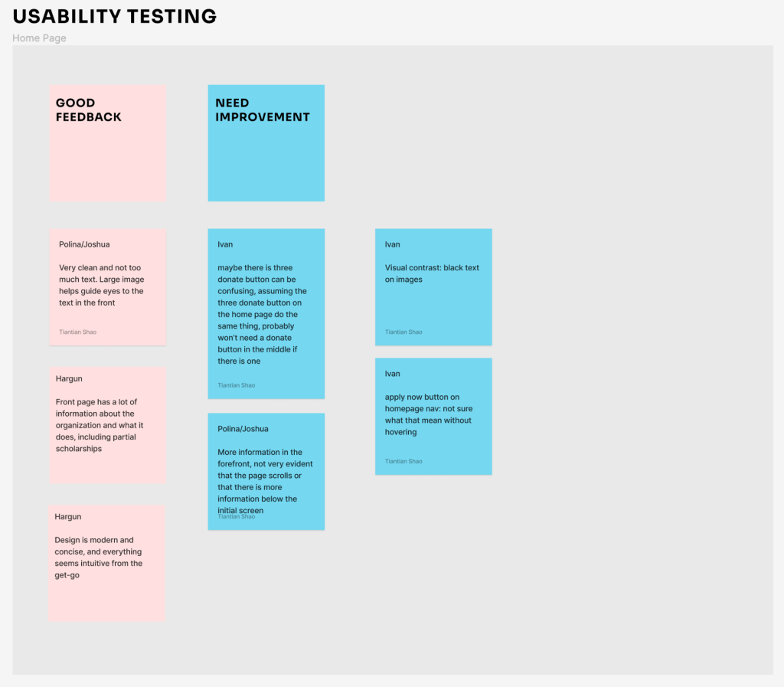This screenshot has width=784, height=687.
Task: Click Ivan's "Visual contrast" sticky note text
Action: click(432, 273)
